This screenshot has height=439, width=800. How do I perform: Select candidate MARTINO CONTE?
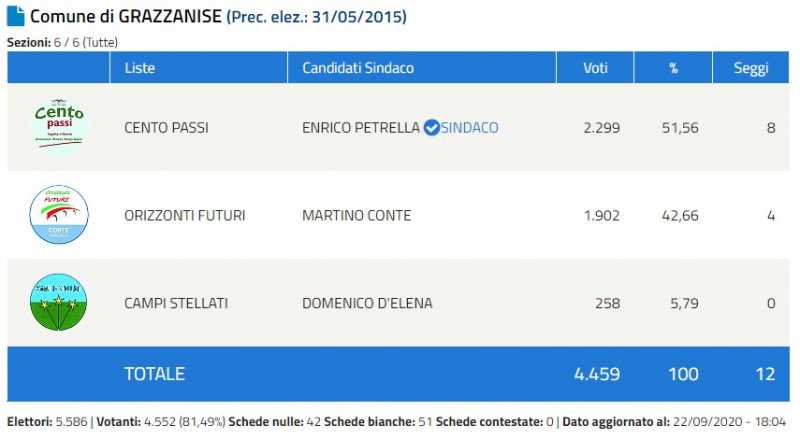coord(356,215)
